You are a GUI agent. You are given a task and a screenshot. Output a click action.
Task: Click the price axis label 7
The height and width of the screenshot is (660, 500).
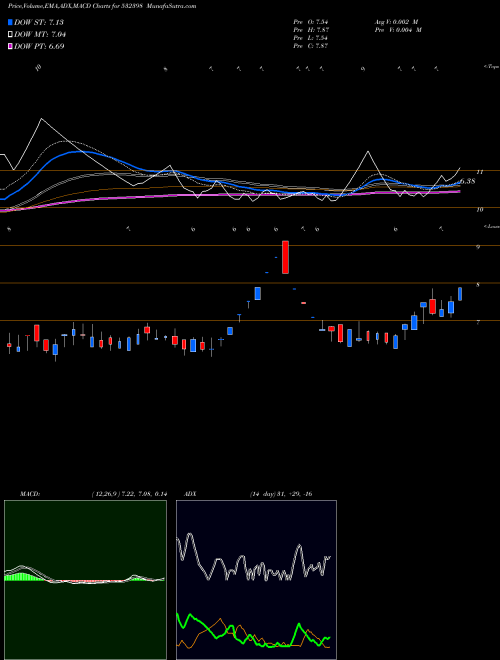coord(478,323)
